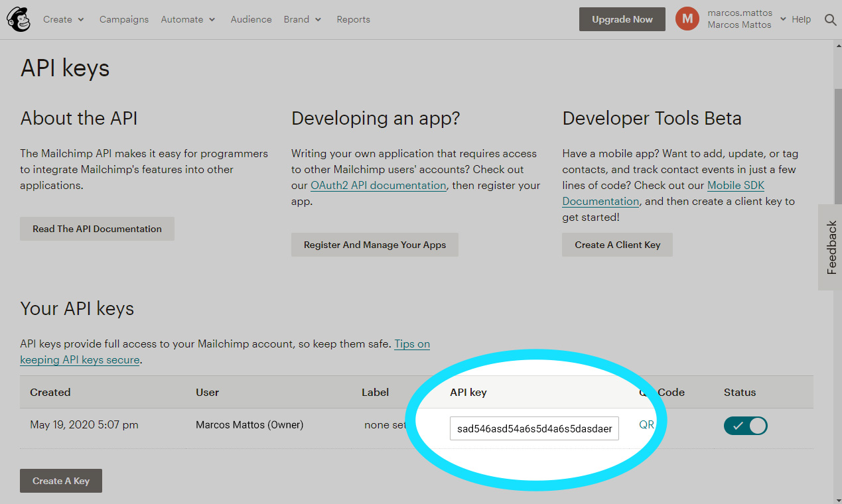Click the User column header
Screen dimensions: 842x504
(208, 392)
